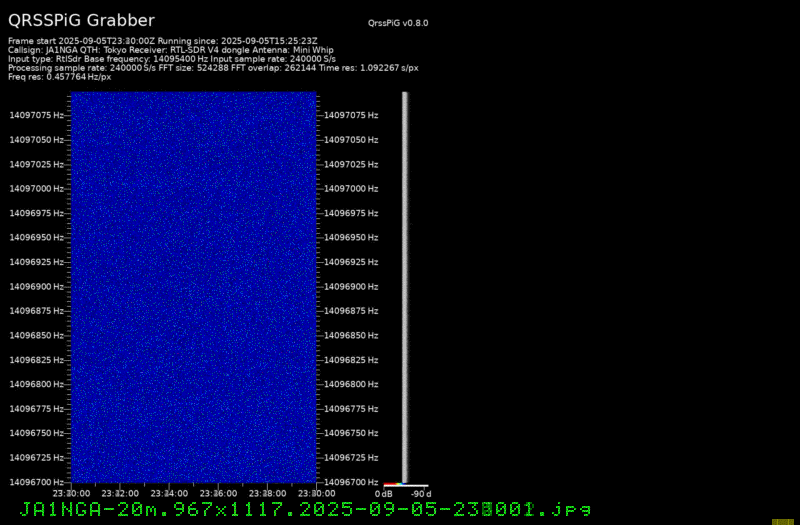The height and width of the screenshot is (525, 800).
Task: Click left axis label 14096975 Hz
Action: click(36, 213)
